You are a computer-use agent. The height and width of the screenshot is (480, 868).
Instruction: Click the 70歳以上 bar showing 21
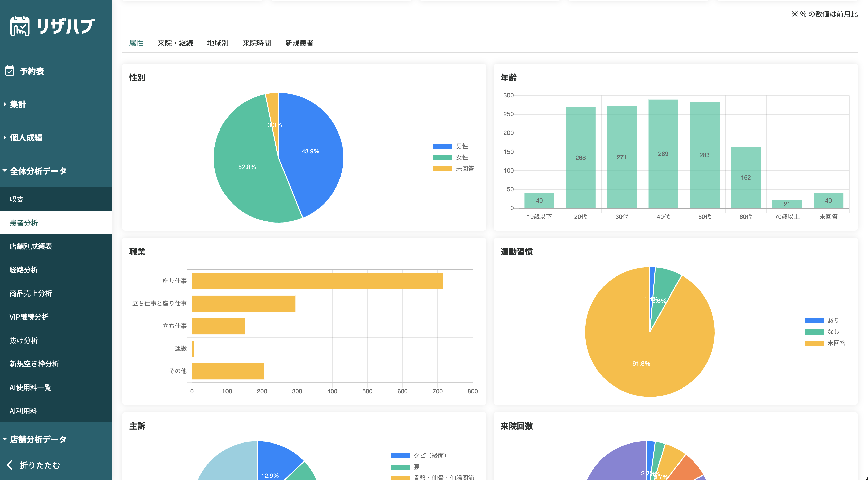(x=787, y=204)
